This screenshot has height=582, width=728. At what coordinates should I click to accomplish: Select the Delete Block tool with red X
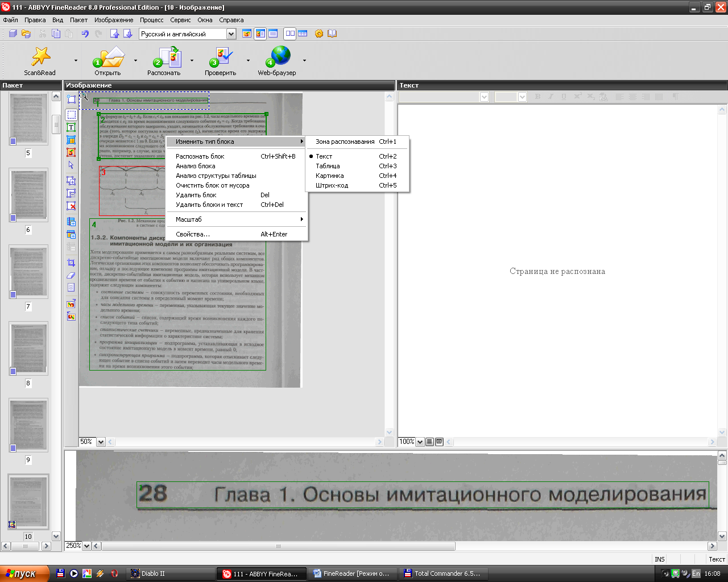coord(71,206)
